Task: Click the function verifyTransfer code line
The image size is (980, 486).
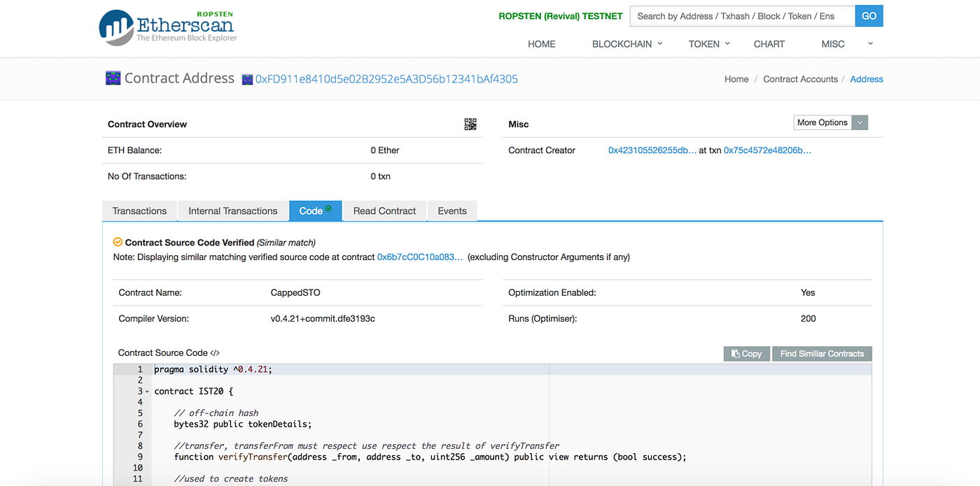Action: [430, 457]
